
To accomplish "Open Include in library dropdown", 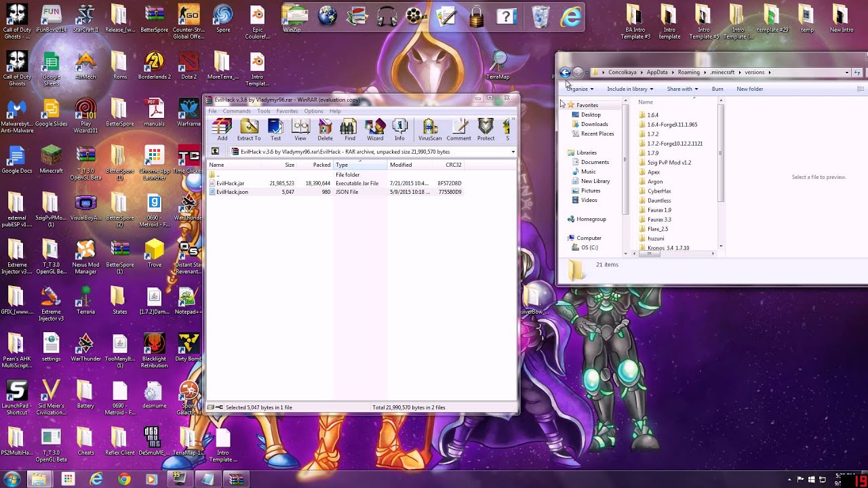I will click(x=630, y=89).
